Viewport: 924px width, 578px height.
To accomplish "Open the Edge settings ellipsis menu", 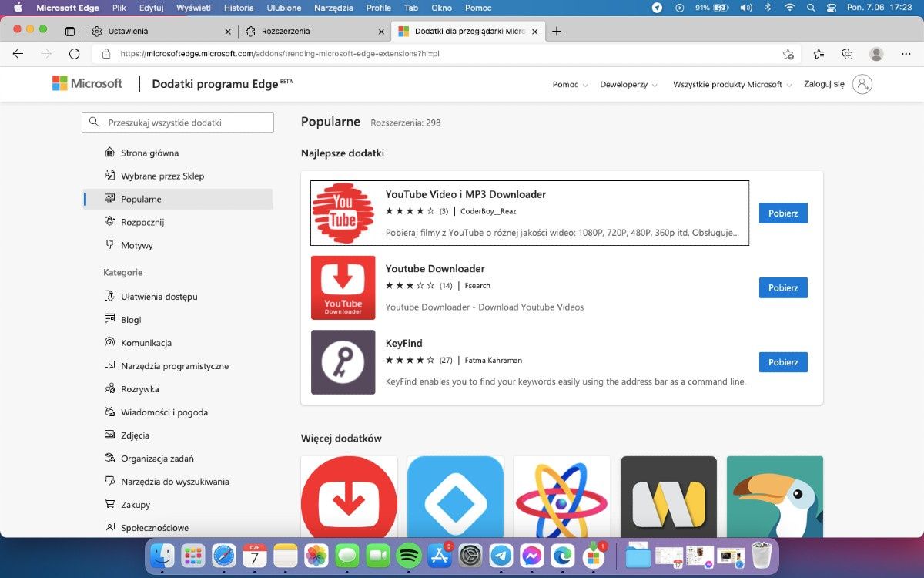I will (906, 54).
